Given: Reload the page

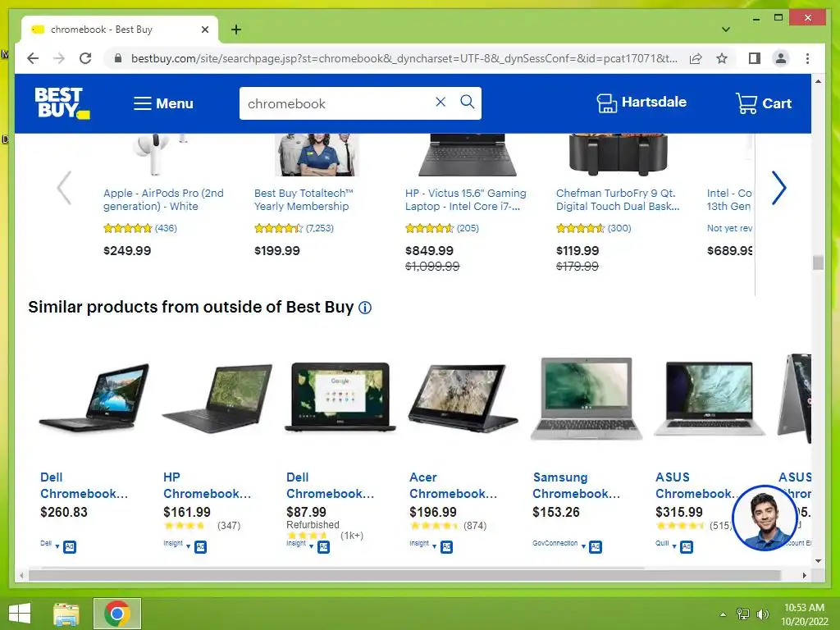Looking at the screenshot, I should pos(85,58).
